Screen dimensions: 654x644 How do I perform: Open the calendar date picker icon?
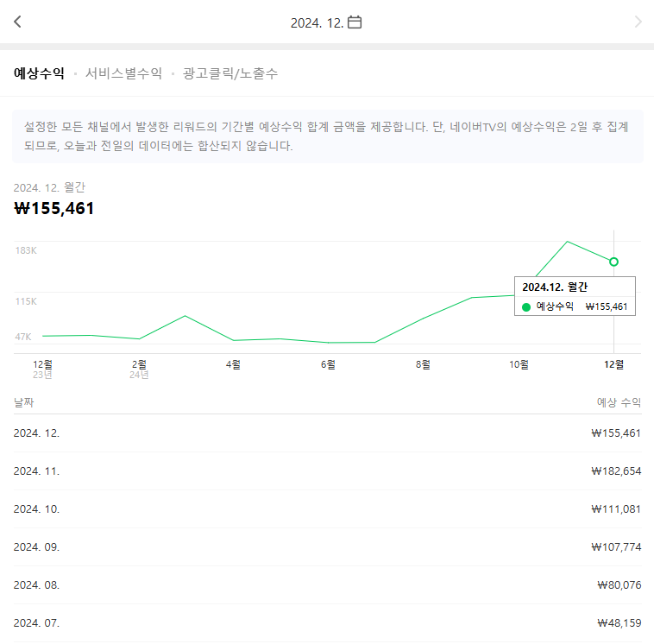point(355,22)
